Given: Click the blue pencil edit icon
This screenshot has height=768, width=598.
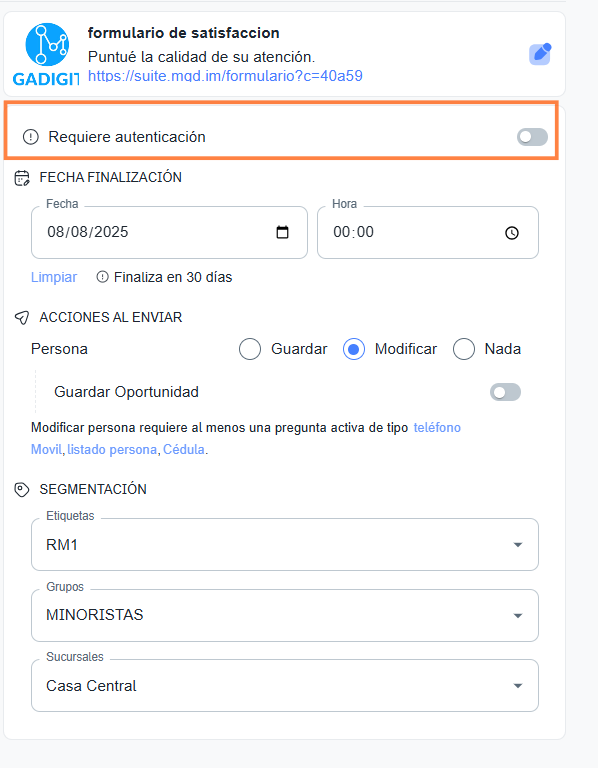Looking at the screenshot, I should pos(540,54).
